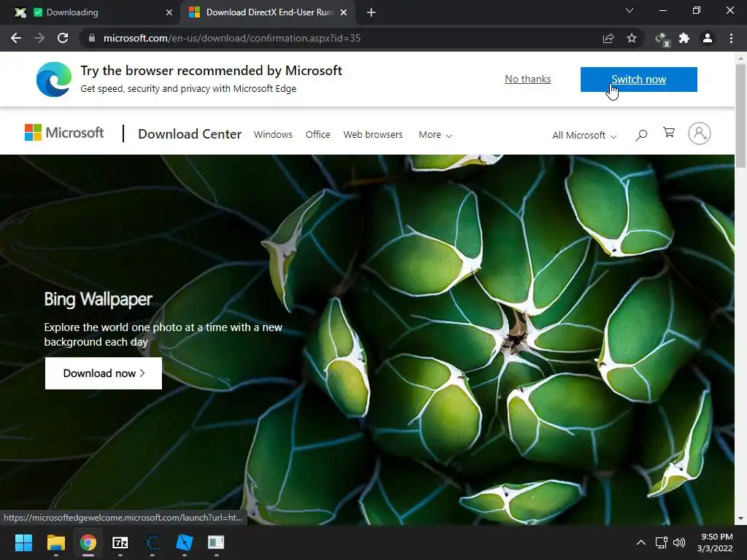Open network settings tray icon

[x=661, y=542]
